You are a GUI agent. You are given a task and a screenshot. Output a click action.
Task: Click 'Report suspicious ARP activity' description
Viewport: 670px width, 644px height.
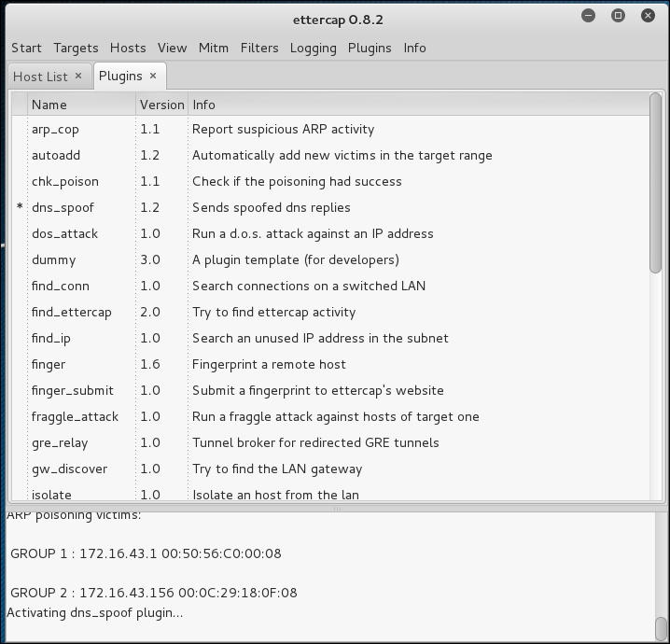coord(284,129)
